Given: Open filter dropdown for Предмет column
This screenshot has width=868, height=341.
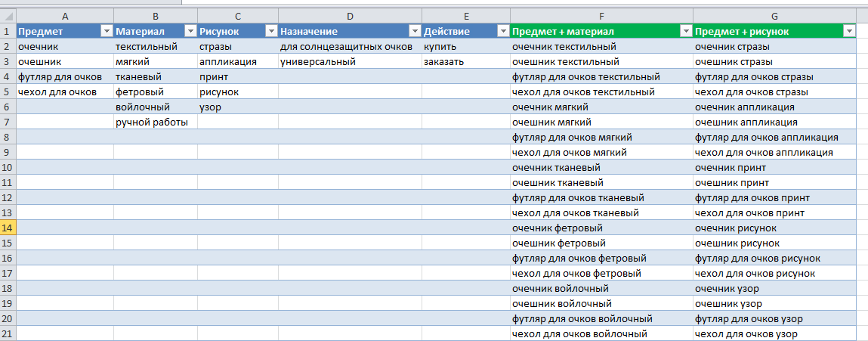Looking at the screenshot, I should coord(107,32).
